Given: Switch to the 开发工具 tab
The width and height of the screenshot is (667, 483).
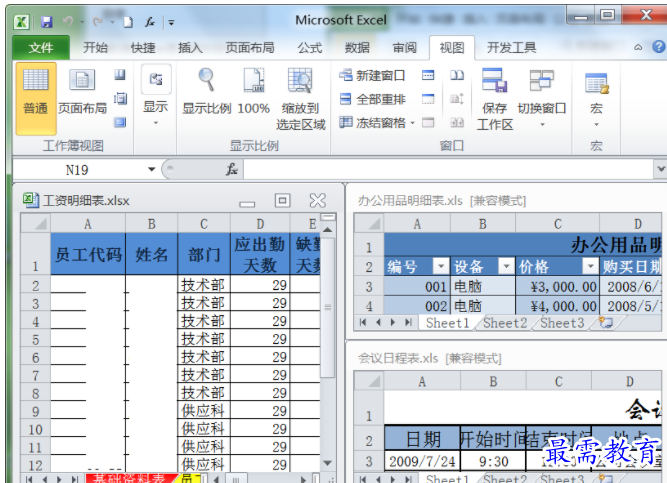Looking at the screenshot, I should pos(511,48).
